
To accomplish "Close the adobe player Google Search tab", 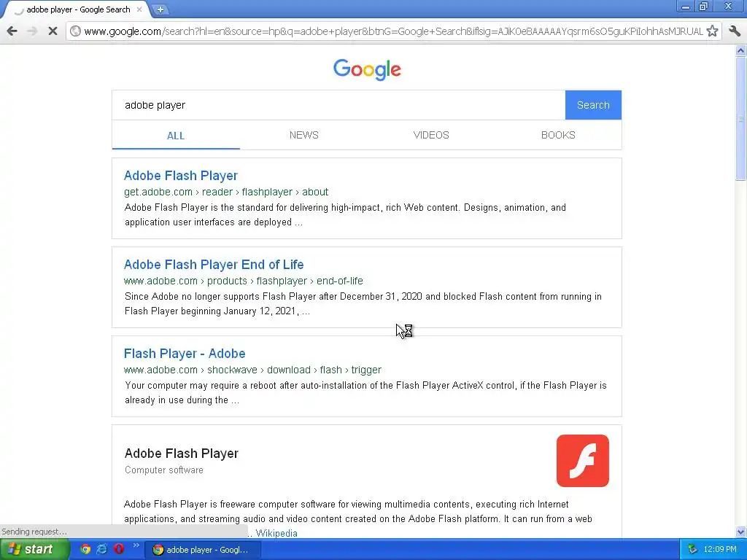I will [139, 9].
